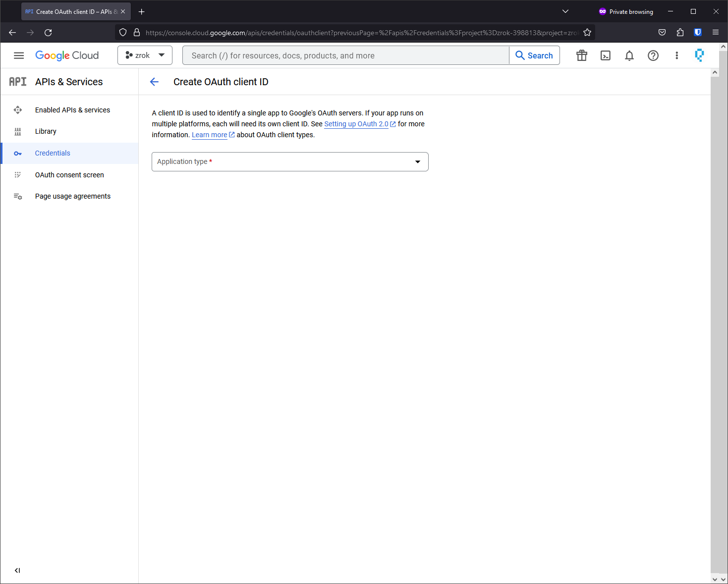Expand the browser tab list chevron

tap(565, 11)
